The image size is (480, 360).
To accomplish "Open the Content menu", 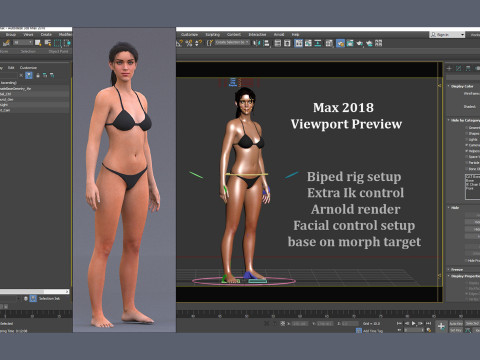I will pyautogui.click(x=234, y=35).
